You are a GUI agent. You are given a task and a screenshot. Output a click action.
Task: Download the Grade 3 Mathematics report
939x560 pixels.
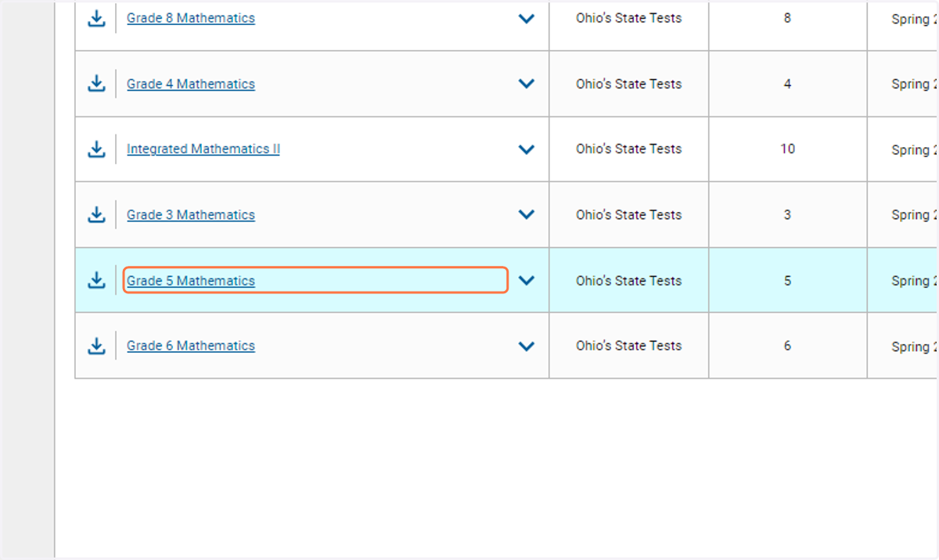coord(96,214)
